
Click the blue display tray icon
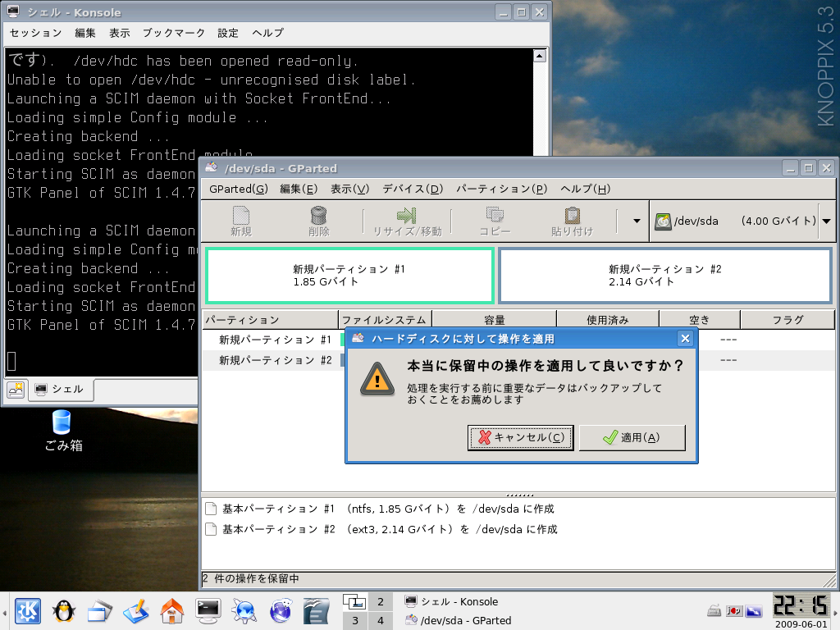click(x=754, y=610)
